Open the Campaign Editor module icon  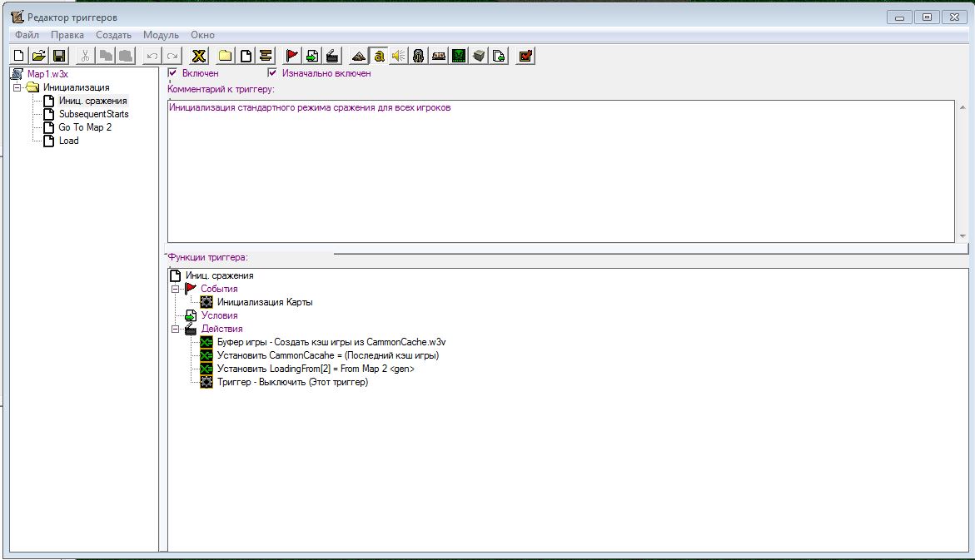pos(439,56)
